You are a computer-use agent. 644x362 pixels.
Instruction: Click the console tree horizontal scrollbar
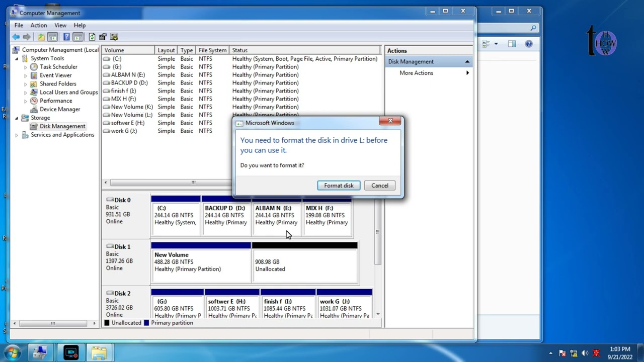(53, 323)
